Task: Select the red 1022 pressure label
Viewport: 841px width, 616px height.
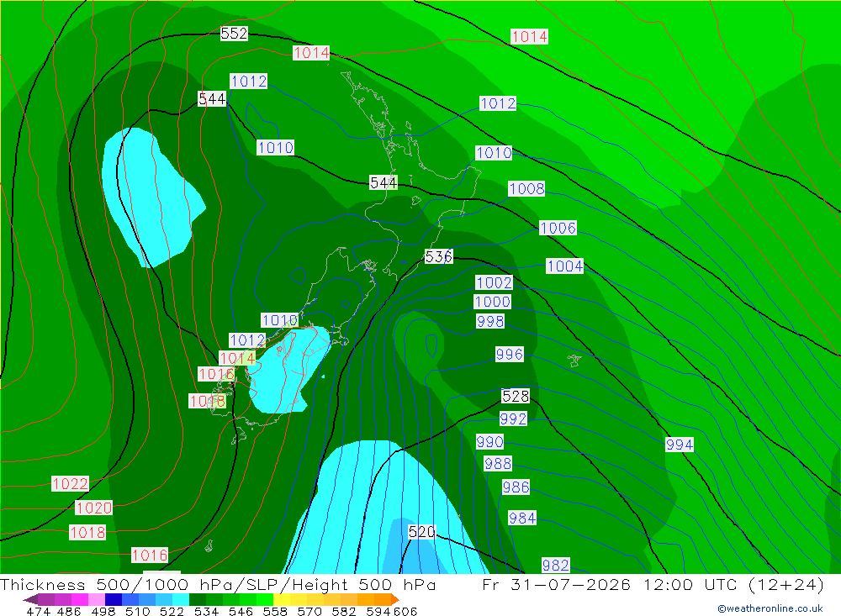Action: [71, 483]
